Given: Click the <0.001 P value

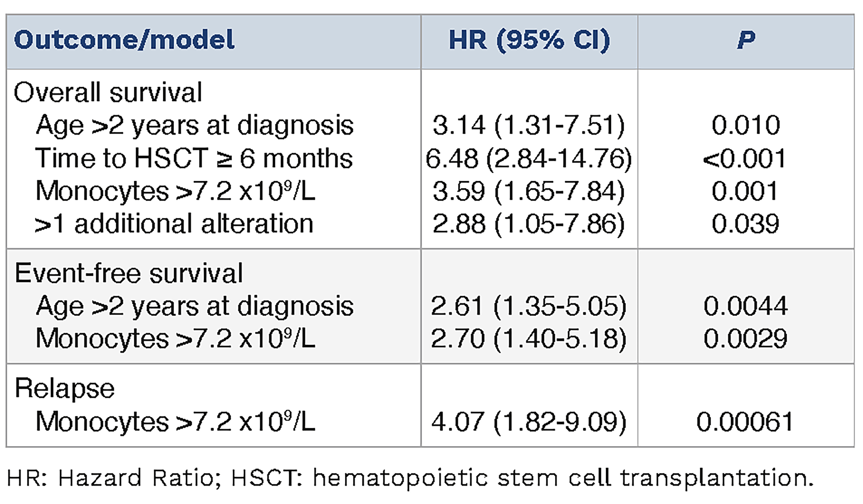Looking at the screenshot, I should pos(745,158).
